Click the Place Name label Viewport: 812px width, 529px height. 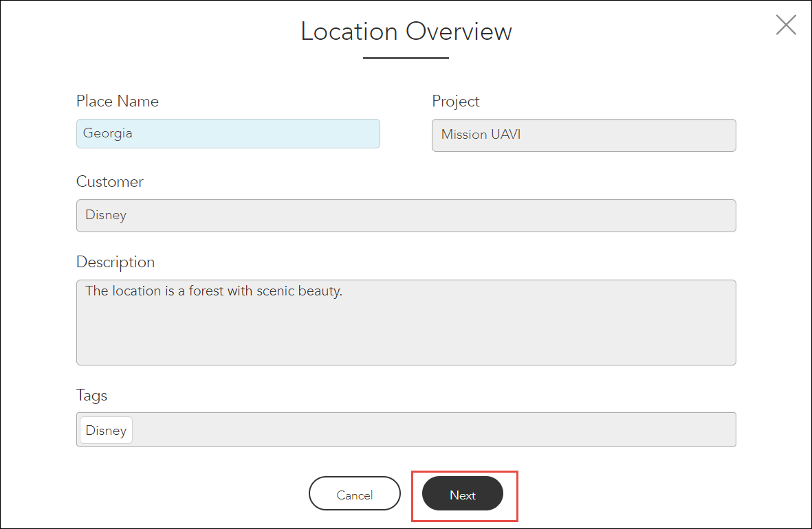118,101
